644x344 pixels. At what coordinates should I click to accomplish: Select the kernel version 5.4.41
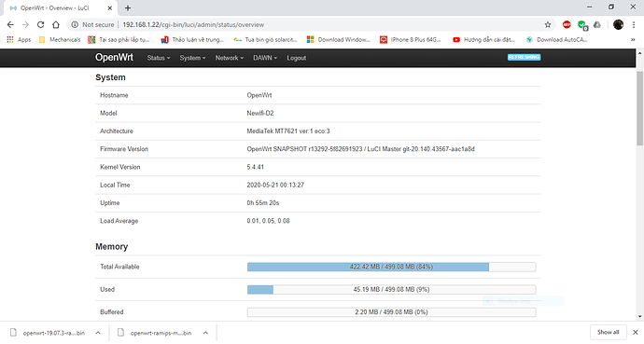click(255, 167)
